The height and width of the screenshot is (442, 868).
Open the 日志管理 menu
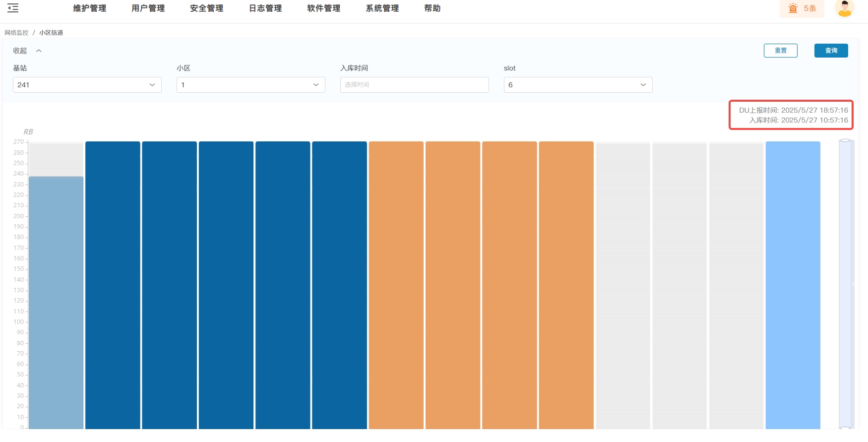265,8
